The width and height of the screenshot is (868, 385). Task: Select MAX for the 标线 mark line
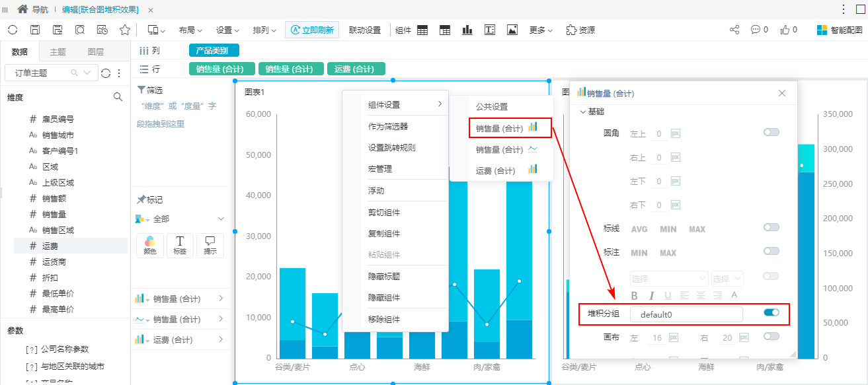pyautogui.click(x=697, y=229)
